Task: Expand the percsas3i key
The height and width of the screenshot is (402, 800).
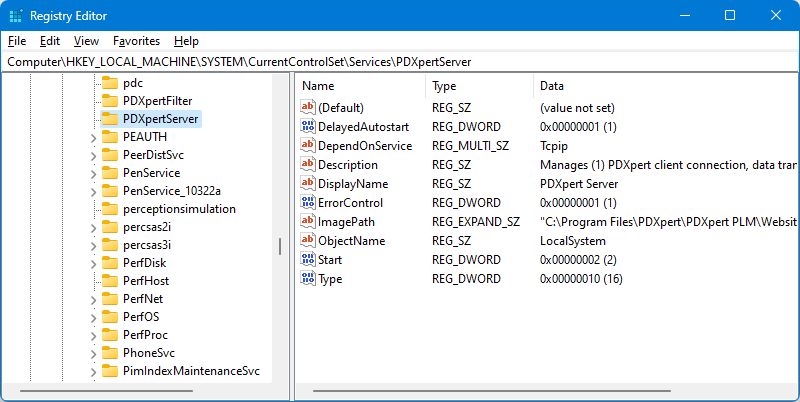Action: (x=93, y=246)
